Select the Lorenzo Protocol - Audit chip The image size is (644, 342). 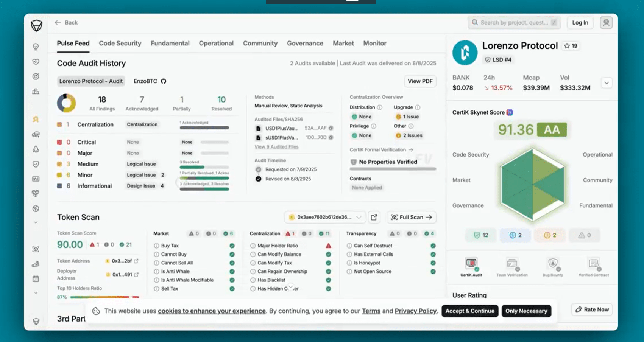point(91,81)
